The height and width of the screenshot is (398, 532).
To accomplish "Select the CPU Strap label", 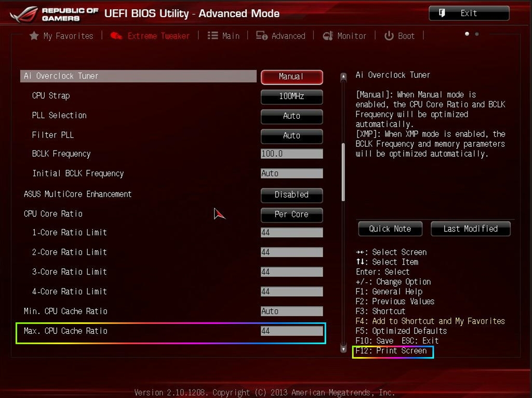I will (x=51, y=95).
